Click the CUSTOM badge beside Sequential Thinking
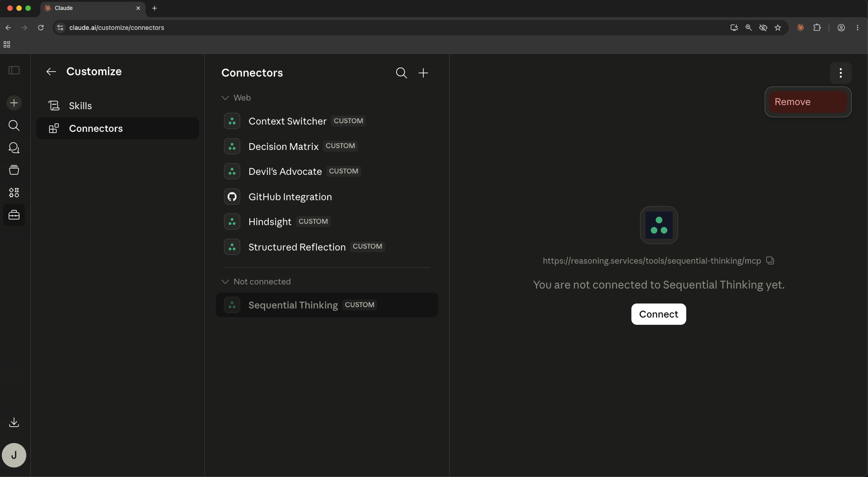Image resolution: width=868 pixels, height=477 pixels. click(x=359, y=305)
